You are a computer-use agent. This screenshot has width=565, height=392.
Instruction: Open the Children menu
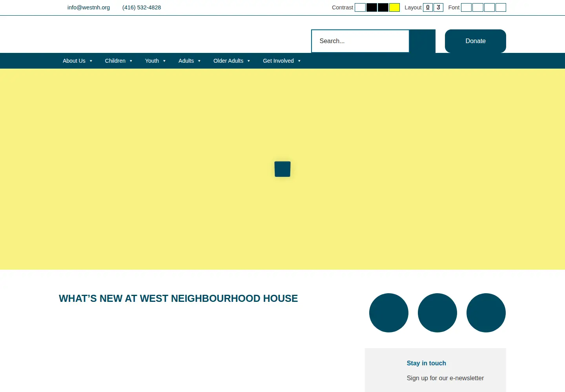(x=118, y=61)
